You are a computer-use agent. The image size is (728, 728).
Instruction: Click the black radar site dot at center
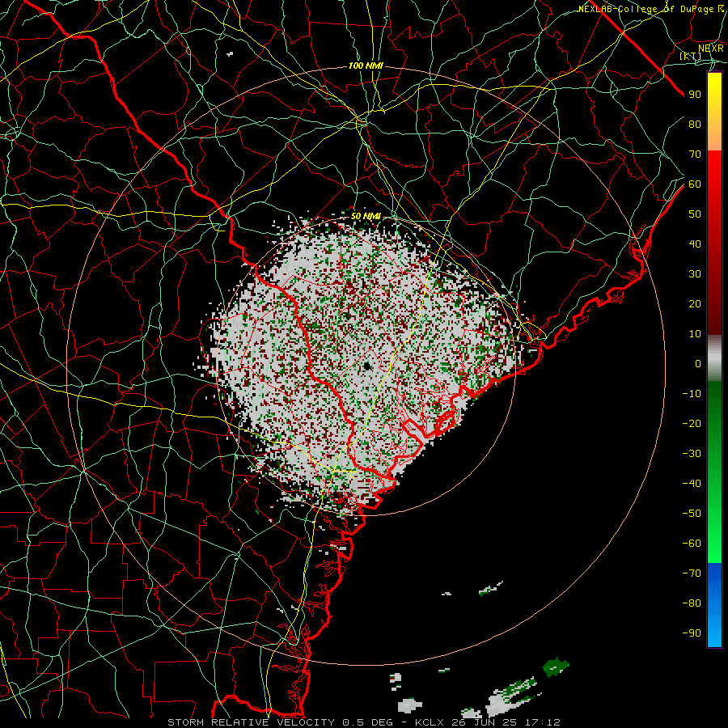click(x=367, y=366)
